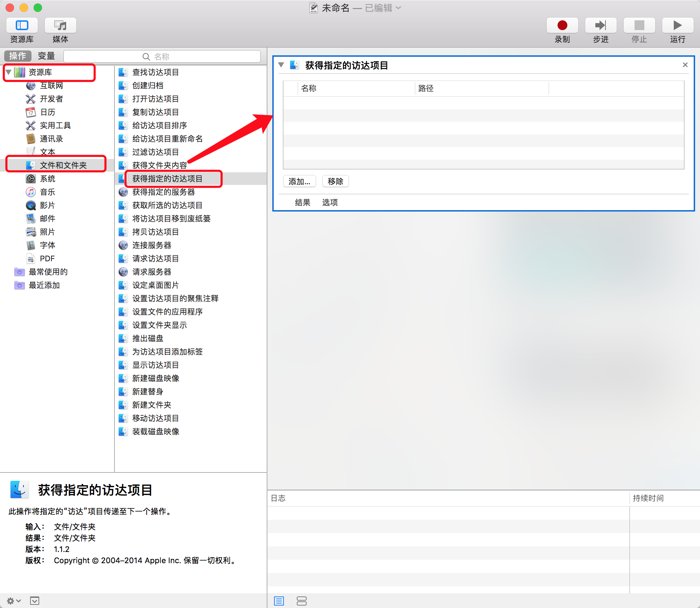700x608 pixels.
Task: Select 日历 calendar category
Action: (48, 112)
